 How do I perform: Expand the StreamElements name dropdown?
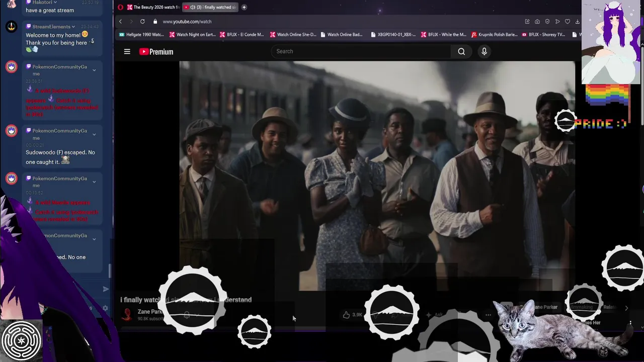(73, 27)
